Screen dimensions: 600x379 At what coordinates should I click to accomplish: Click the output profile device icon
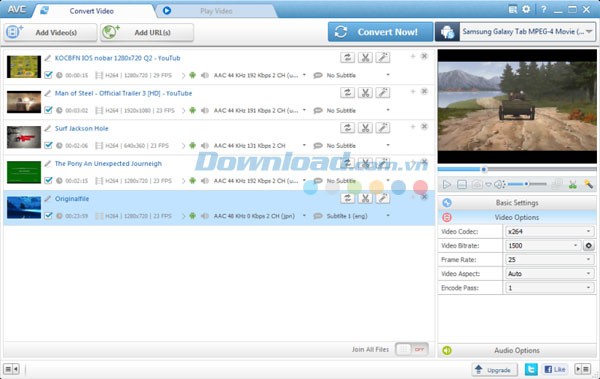tap(447, 32)
